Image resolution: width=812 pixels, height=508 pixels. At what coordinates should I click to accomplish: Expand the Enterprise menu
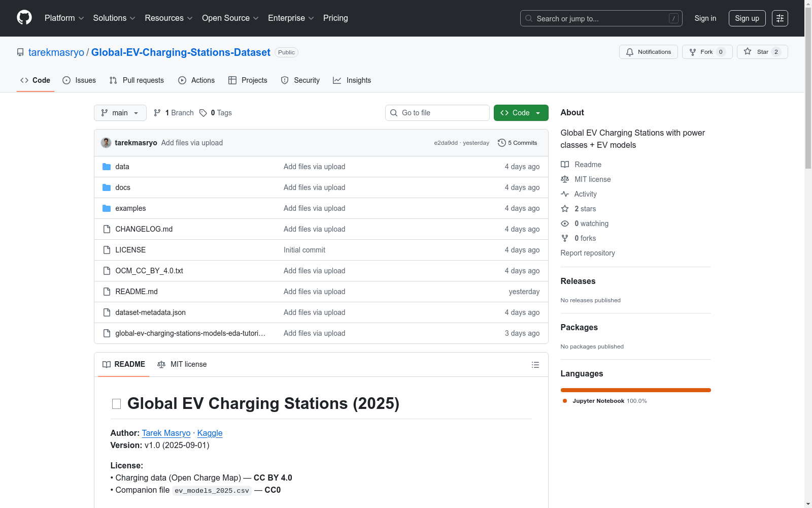pos(291,18)
